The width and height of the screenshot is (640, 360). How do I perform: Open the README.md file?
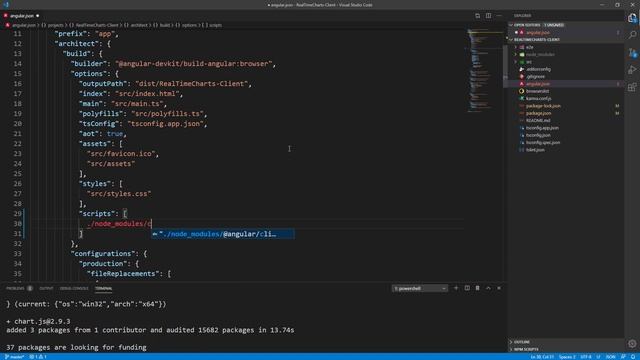point(538,120)
